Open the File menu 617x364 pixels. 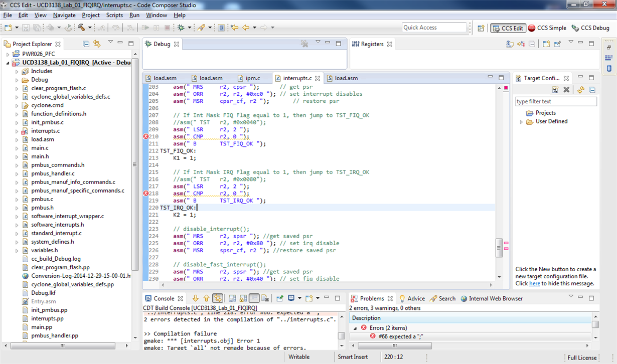8,15
